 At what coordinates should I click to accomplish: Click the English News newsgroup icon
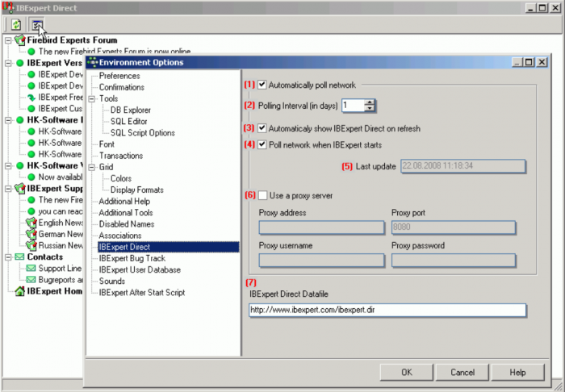tap(31, 223)
